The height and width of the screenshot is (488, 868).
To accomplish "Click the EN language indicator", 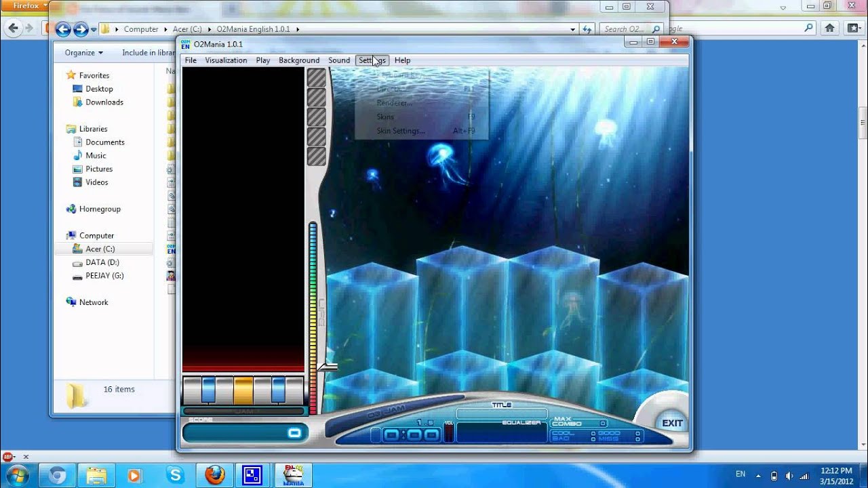I will 741,474.
